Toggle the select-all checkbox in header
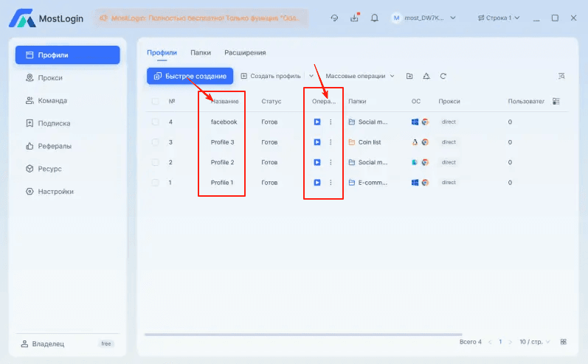Image resolution: width=588 pixels, height=364 pixels. point(155,101)
